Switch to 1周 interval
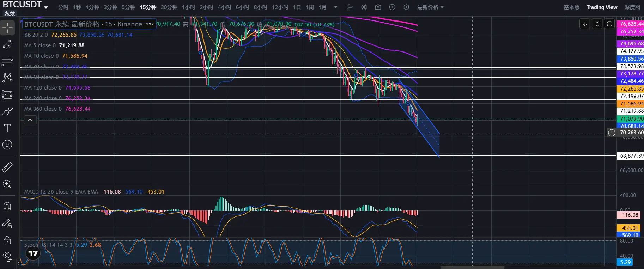Viewport: 644px width, 269px height. [310, 7]
